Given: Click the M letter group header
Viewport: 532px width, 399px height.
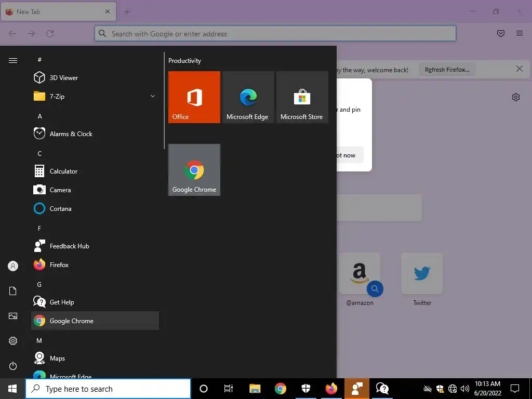Looking at the screenshot, I should [x=39, y=340].
